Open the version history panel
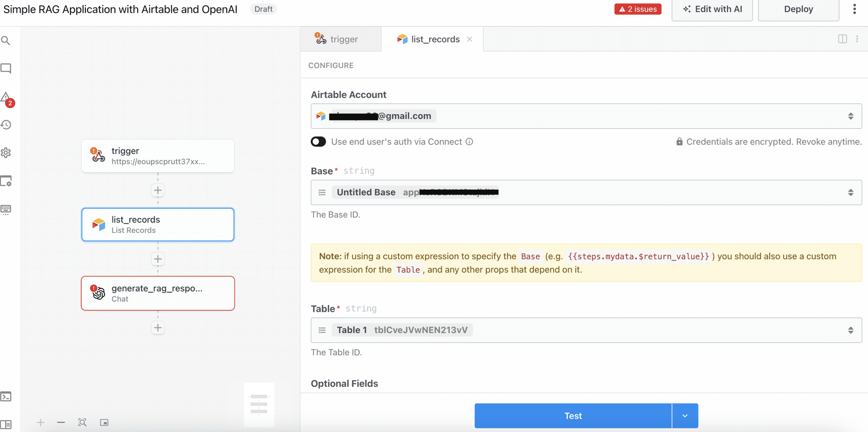Screen dimensions: 868x432 click(6, 125)
